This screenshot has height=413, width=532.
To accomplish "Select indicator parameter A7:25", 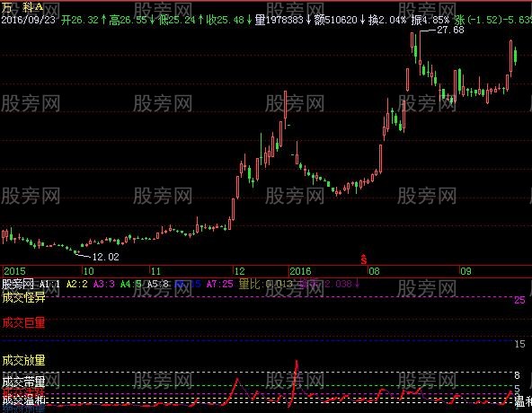I will [x=220, y=284].
